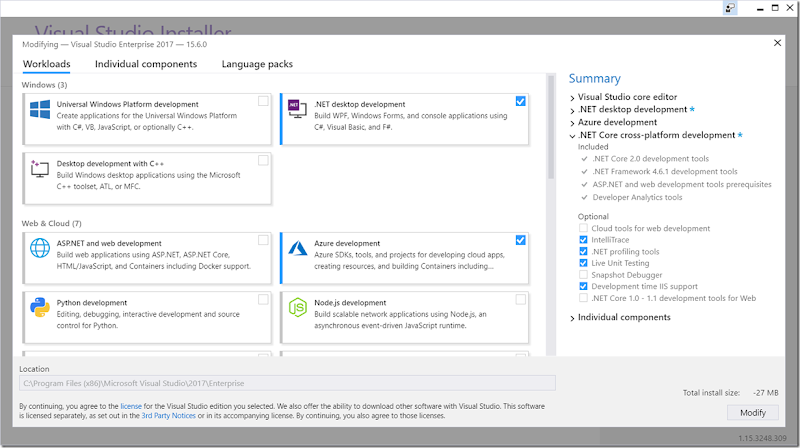
Task: Click the .NET desktop development icon
Action: pyautogui.click(x=297, y=109)
